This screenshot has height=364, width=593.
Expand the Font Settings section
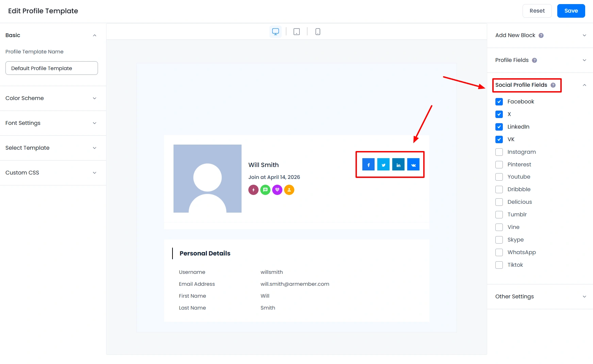pos(51,123)
